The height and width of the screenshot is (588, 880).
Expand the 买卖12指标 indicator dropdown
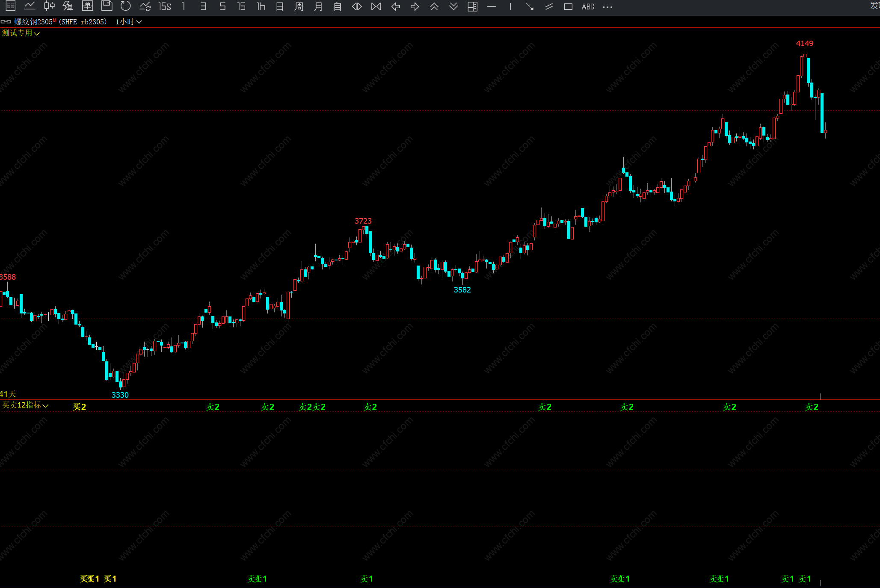(25, 405)
